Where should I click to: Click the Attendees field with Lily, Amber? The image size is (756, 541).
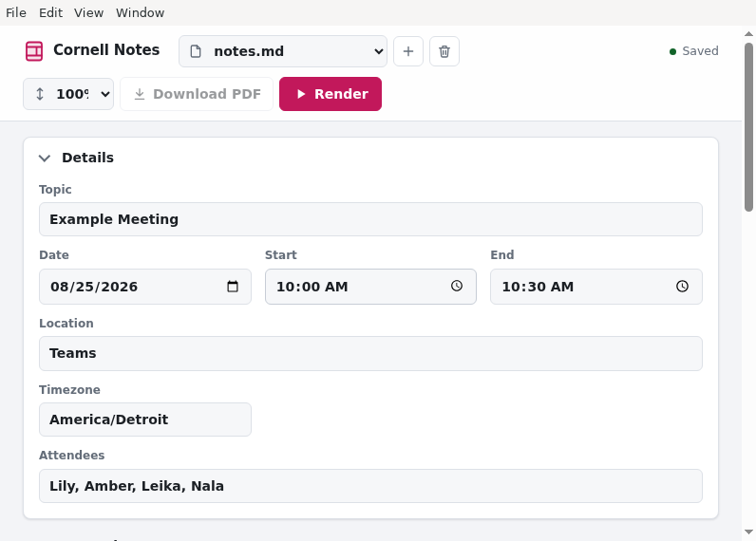click(370, 486)
